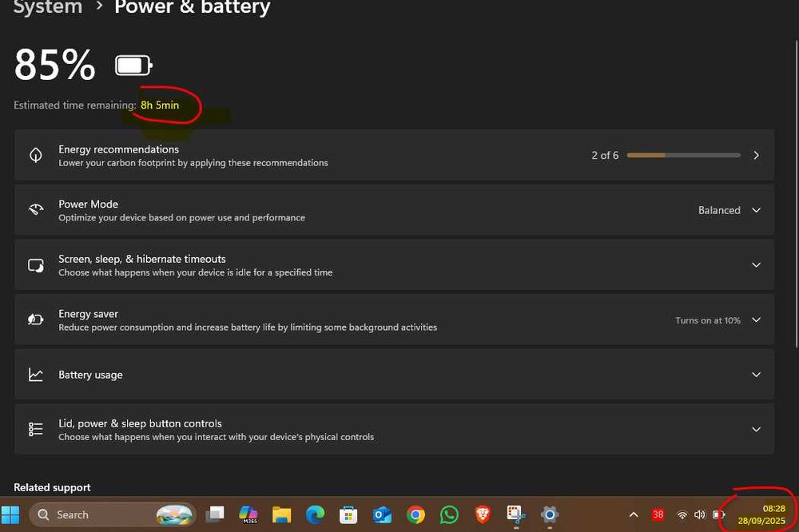Click the Screen, sleep timeouts icon
Image resolution: width=799 pixels, height=532 pixels.
tap(36, 265)
